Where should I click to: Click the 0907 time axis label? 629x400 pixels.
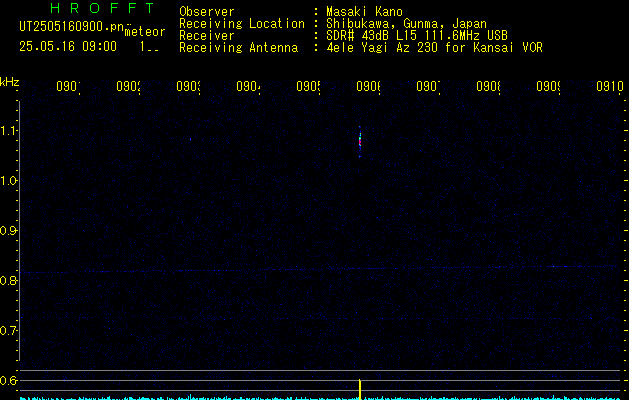pos(428,87)
